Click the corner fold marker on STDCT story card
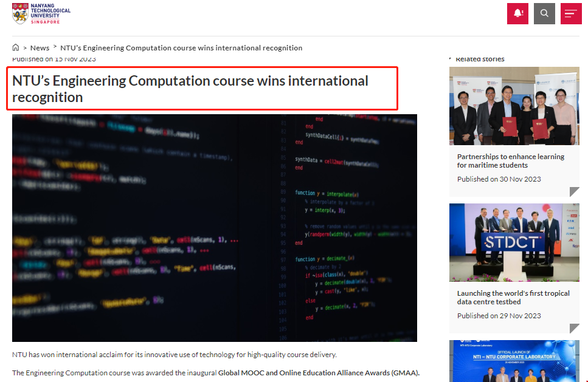The height and width of the screenshot is (382, 588). point(574,329)
